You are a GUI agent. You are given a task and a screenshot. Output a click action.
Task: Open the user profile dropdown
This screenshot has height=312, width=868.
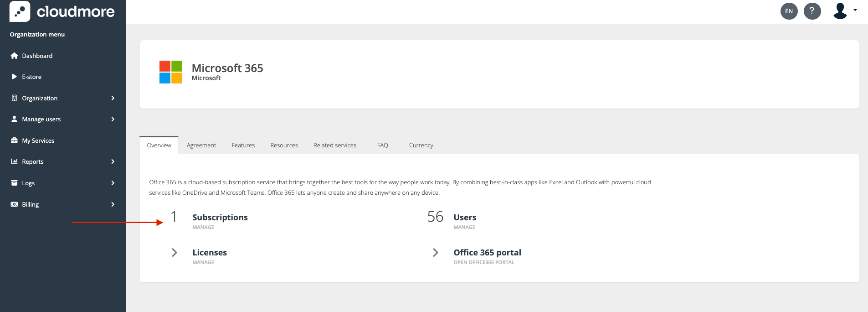[844, 11]
